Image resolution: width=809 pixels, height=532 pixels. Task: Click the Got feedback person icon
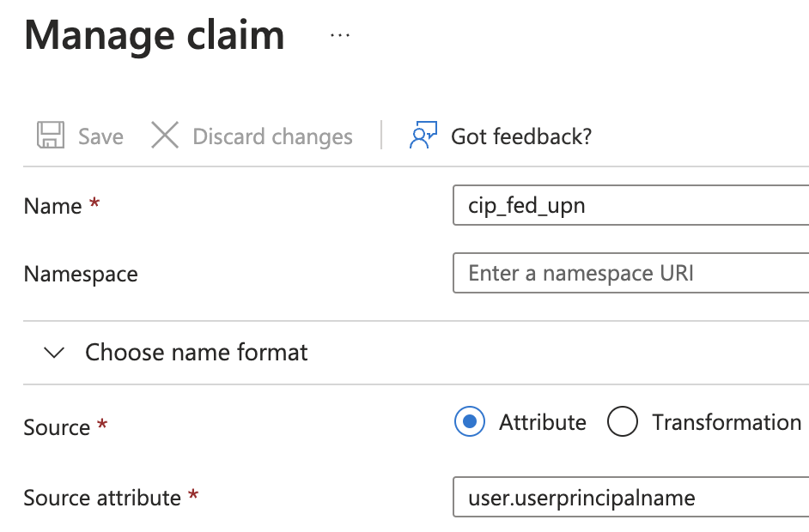423,135
